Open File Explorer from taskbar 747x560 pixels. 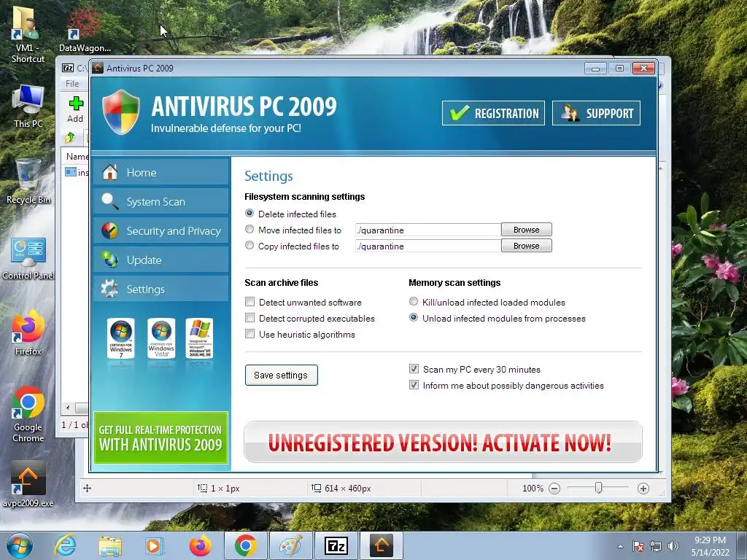[110, 545]
